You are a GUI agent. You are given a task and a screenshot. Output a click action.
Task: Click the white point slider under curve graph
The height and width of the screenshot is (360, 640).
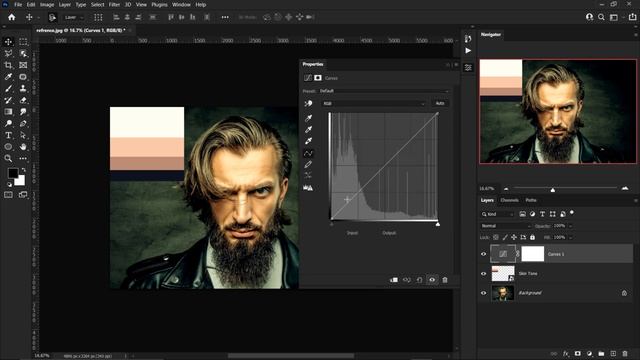[438, 224]
